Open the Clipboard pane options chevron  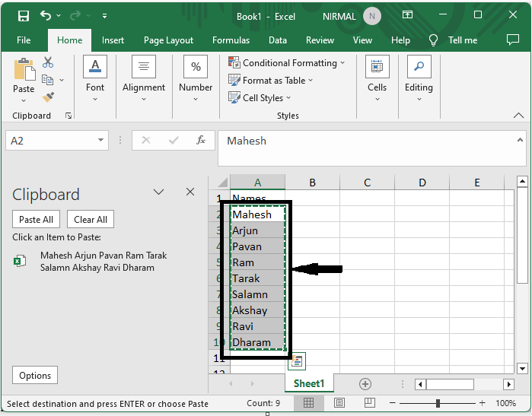click(x=158, y=192)
